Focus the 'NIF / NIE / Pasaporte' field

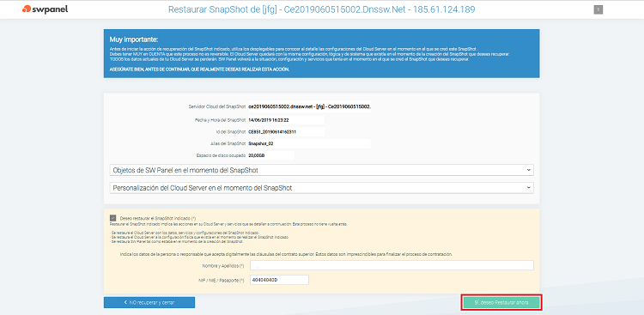tap(279, 280)
